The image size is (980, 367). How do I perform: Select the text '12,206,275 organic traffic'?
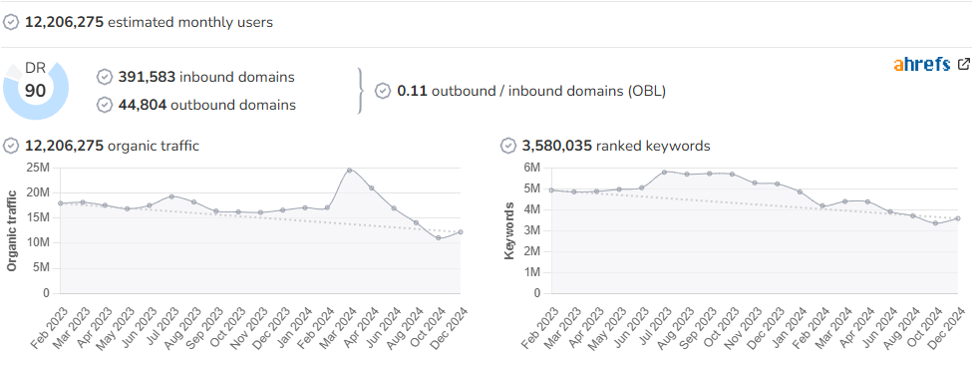click(112, 146)
